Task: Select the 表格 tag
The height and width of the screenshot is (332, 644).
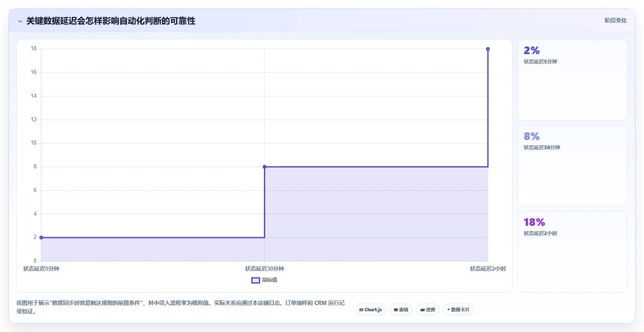Action: (401, 310)
